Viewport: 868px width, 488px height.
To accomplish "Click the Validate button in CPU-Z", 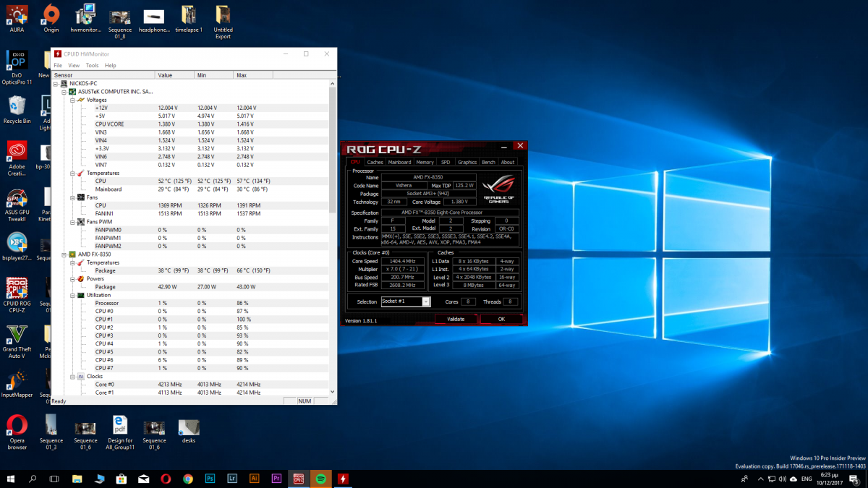I will [x=456, y=319].
